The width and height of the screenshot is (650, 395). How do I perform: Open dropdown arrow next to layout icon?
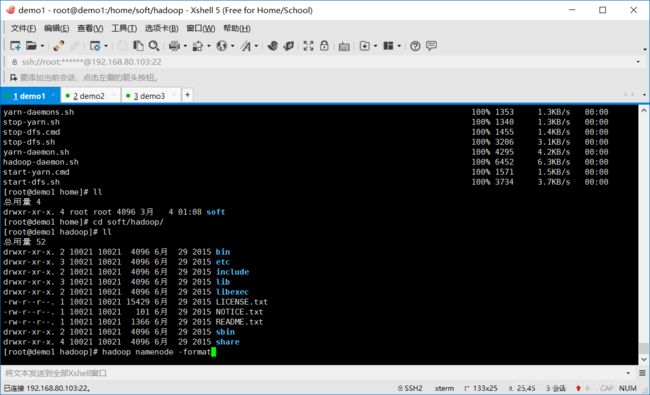399,46
